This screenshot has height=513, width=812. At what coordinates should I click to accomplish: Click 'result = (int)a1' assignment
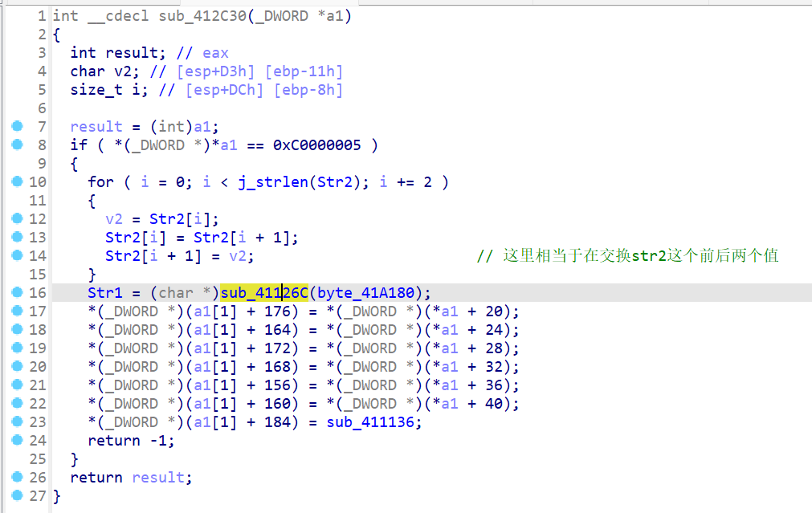point(145,127)
